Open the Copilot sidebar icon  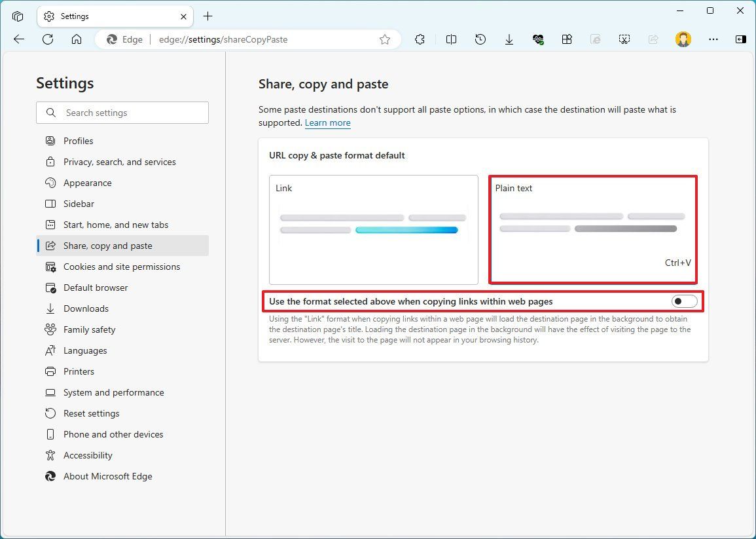(740, 39)
